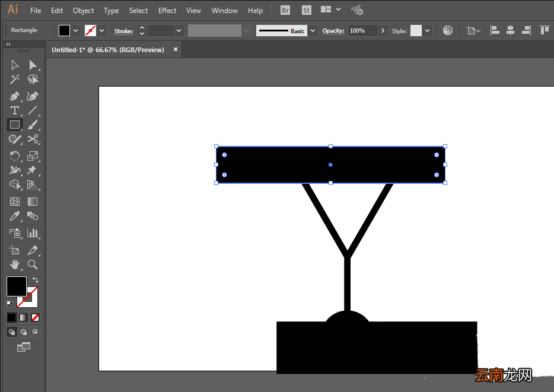Image resolution: width=554 pixels, height=392 pixels.
Task: Select the Artboard tool
Action: point(15,250)
